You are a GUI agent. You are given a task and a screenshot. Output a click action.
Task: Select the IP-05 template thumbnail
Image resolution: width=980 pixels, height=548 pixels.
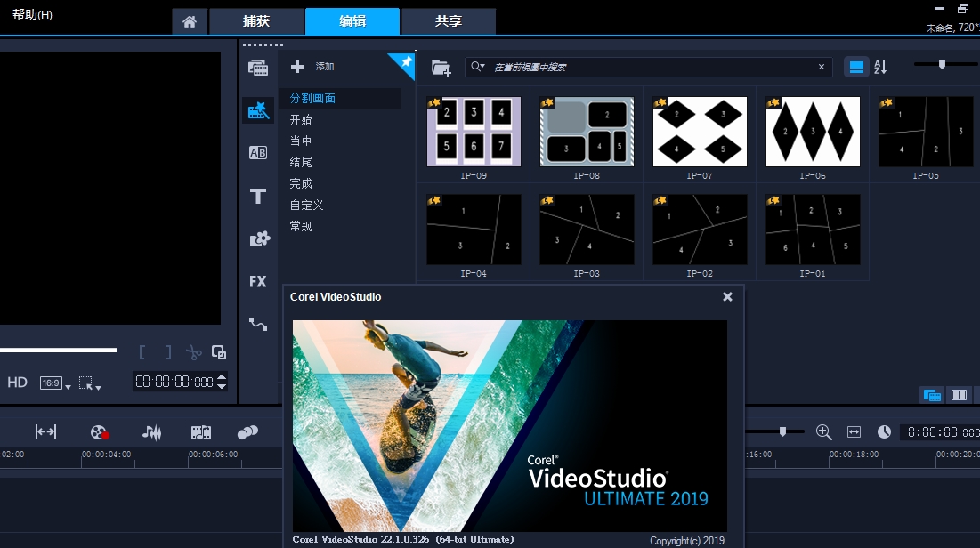(x=926, y=132)
